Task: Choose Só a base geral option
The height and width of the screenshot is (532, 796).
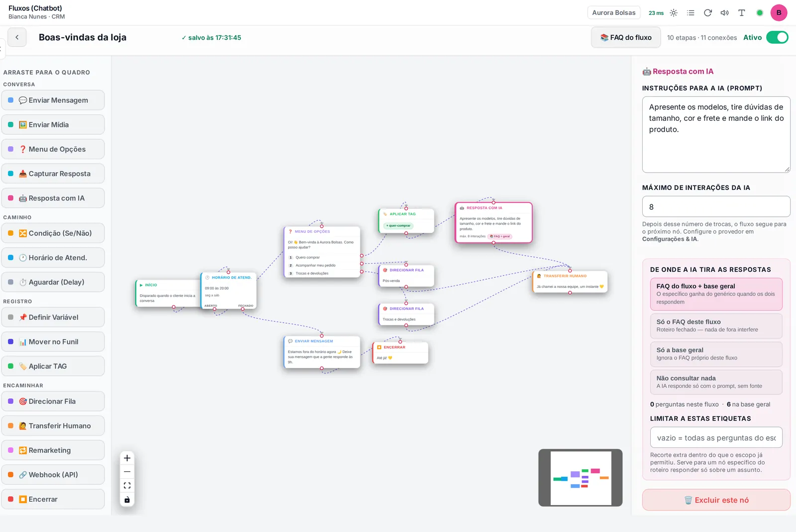Action: [x=716, y=354]
